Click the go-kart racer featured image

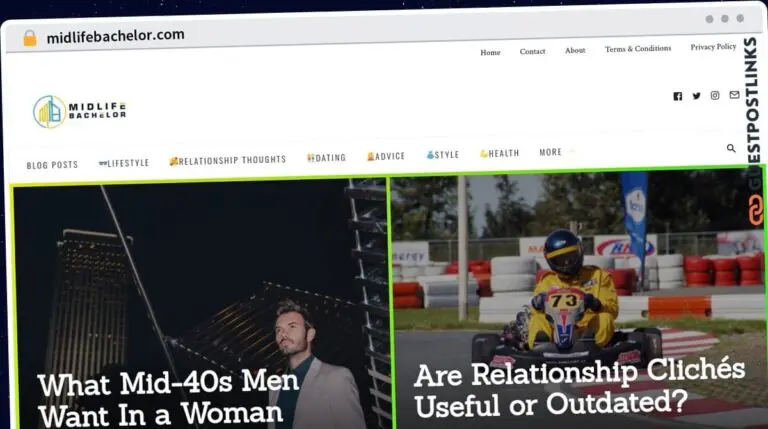pyautogui.click(x=579, y=298)
